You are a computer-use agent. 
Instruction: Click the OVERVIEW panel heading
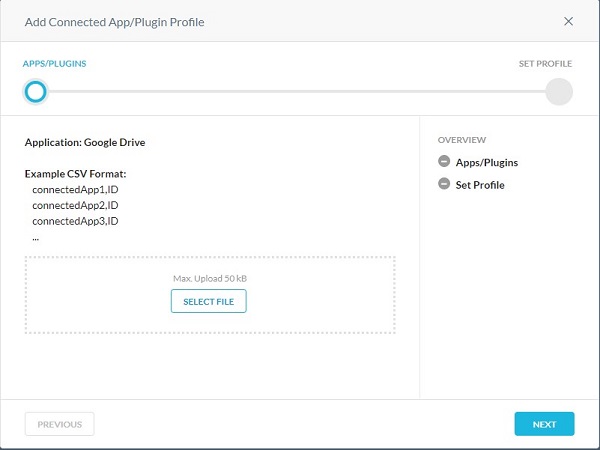pyautogui.click(x=462, y=140)
